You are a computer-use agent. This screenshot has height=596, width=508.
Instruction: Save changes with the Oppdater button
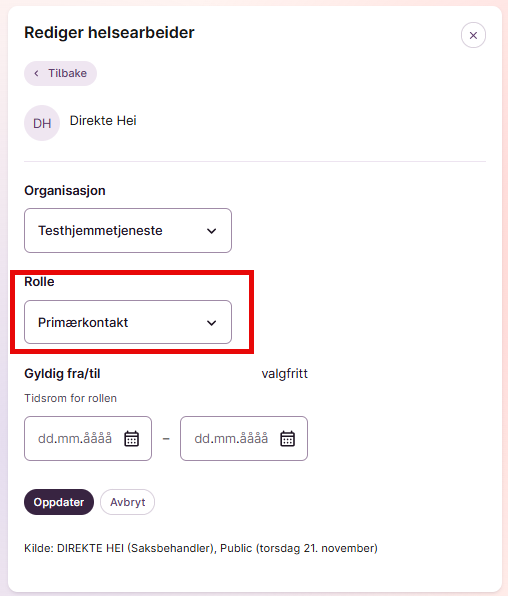[59, 502]
